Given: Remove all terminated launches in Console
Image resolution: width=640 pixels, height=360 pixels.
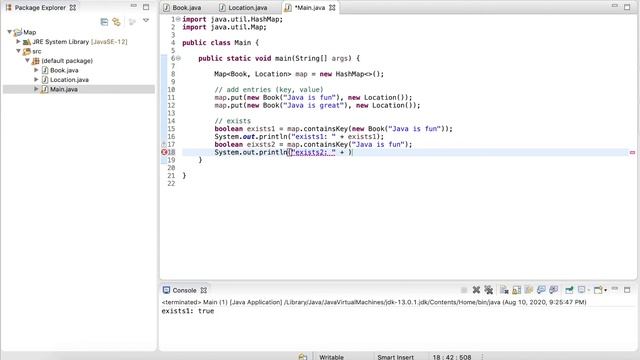Looking at the screenshot, I should click(489, 290).
